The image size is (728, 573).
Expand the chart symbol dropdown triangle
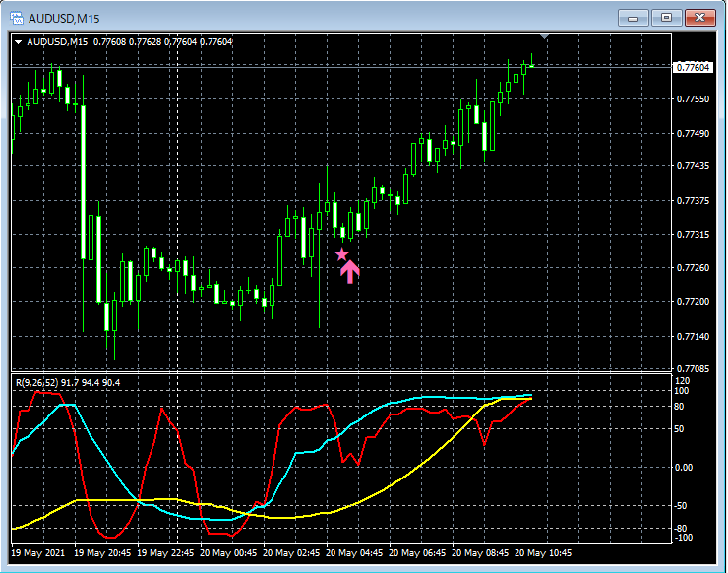tap(18, 42)
